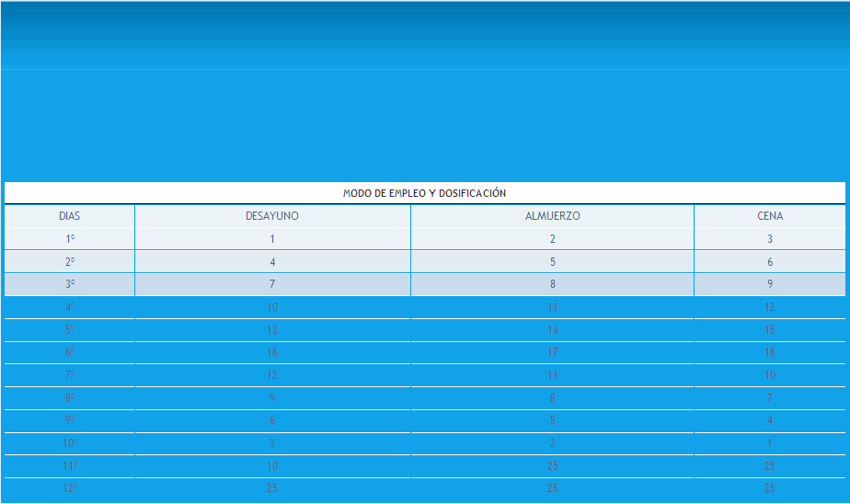
Task: Select ALMUERZO value 5 in day 2º row
Action: [x=552, y=262]
